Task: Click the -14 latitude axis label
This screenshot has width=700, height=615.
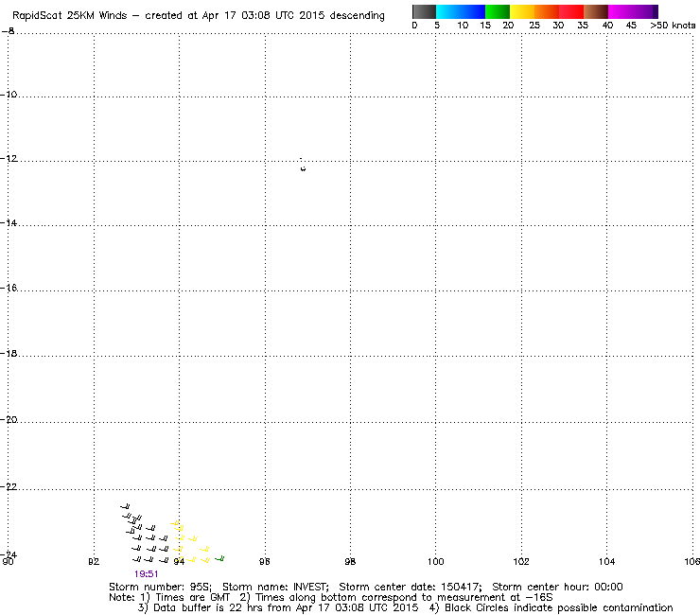Action: click(x=9, y=222)
